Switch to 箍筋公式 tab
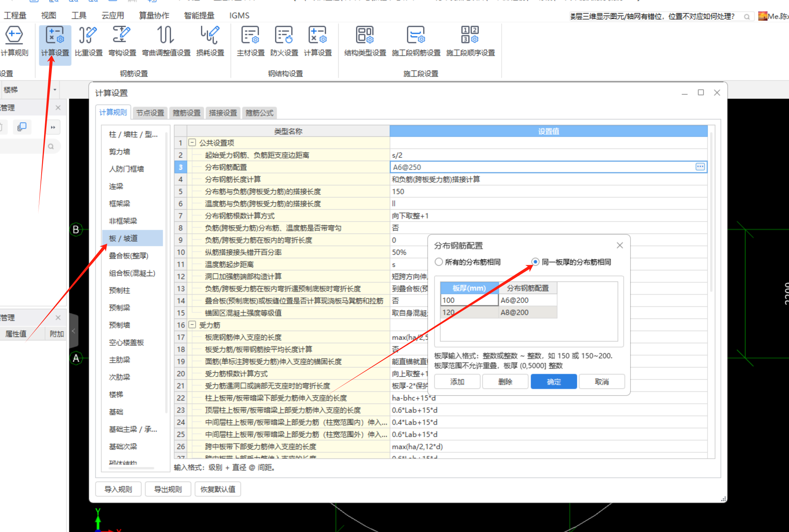Screen dimensions: 789x532 pos(260,113)
